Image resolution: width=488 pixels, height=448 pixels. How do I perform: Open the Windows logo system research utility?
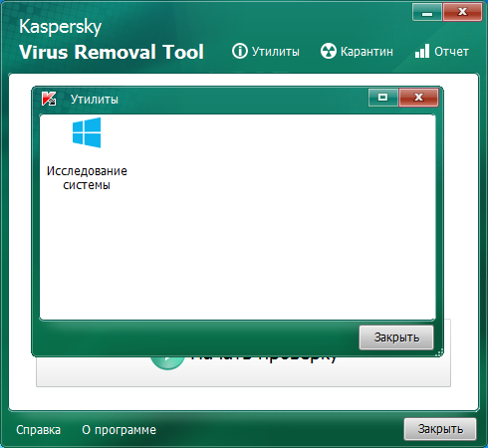coord(87,132)
